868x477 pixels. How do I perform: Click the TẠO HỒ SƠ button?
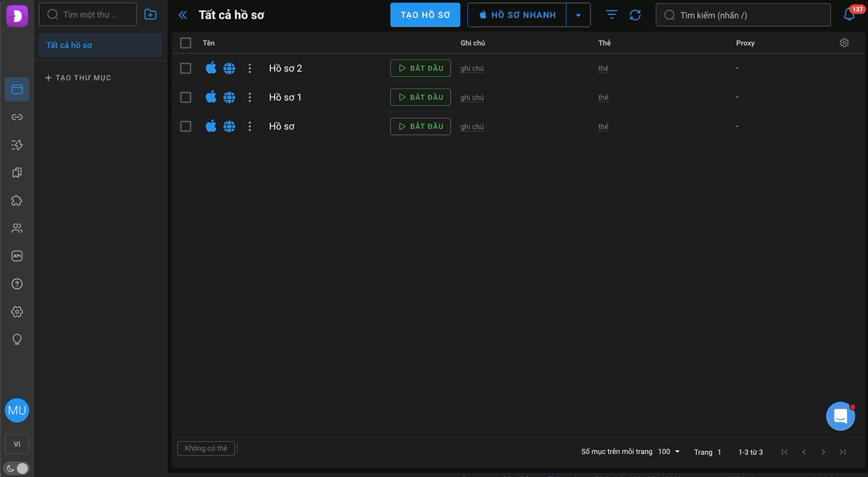click(425, 15)
